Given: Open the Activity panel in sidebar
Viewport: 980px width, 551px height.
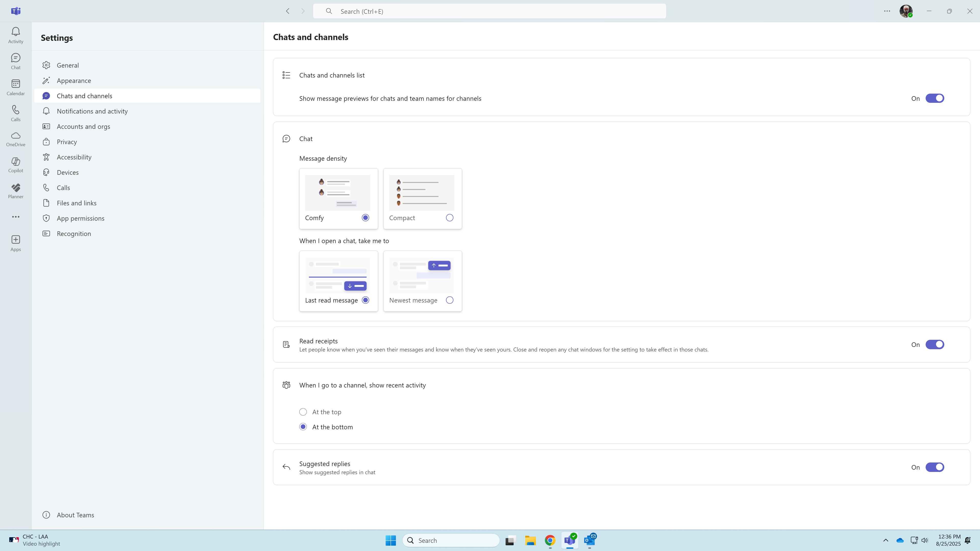Looking at the screenshot, I should click(x=16, y=35).
